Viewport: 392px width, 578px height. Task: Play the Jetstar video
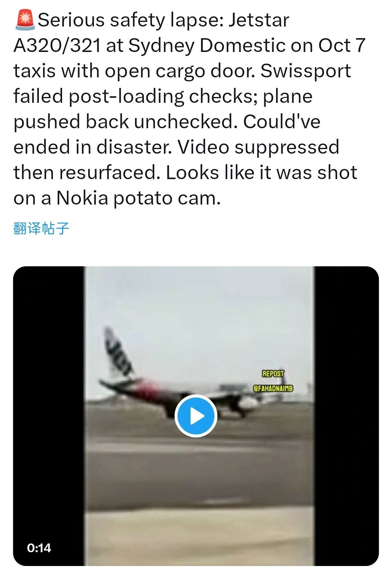pyautogui.click(x=196, y=416)
